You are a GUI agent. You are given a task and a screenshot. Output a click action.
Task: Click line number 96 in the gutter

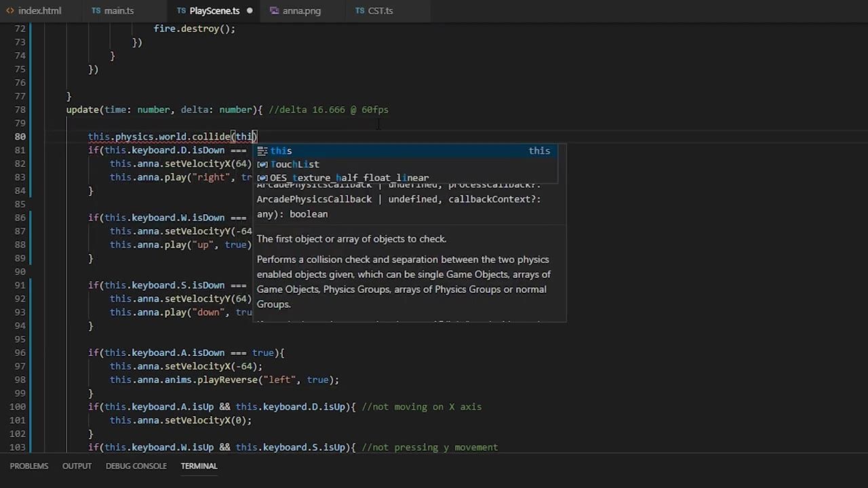coord(20,353)
